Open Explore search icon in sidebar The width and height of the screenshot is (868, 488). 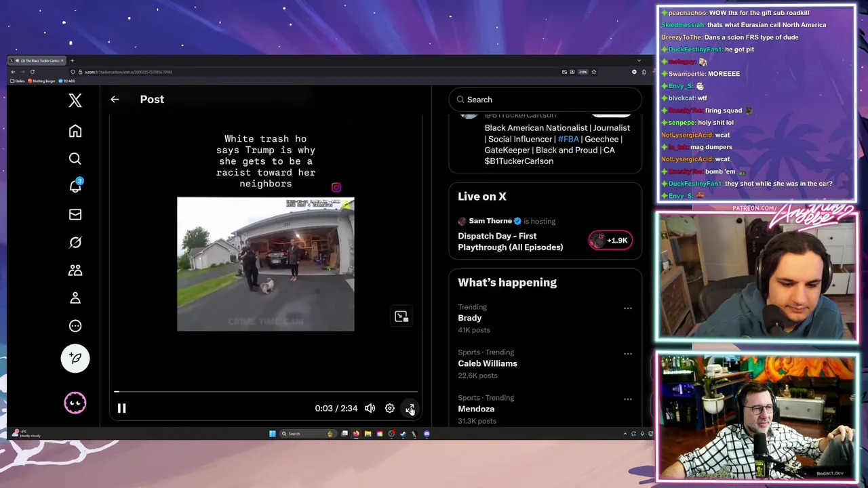pos(75,159)
